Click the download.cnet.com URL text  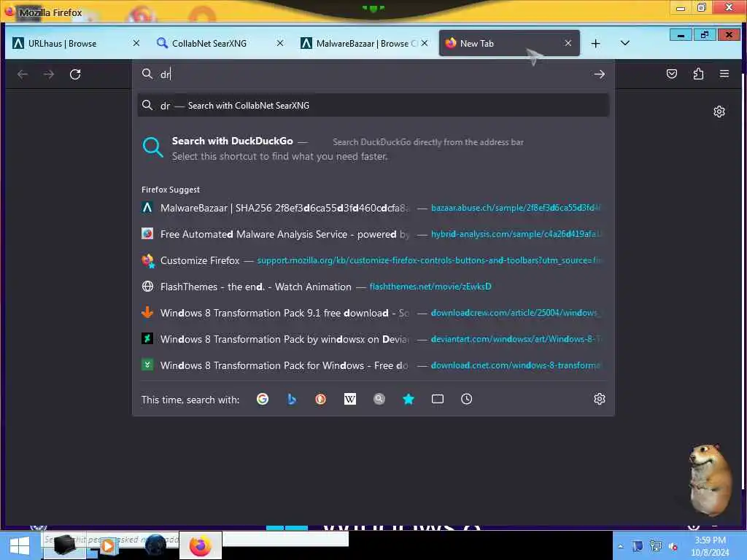[516, 365]
